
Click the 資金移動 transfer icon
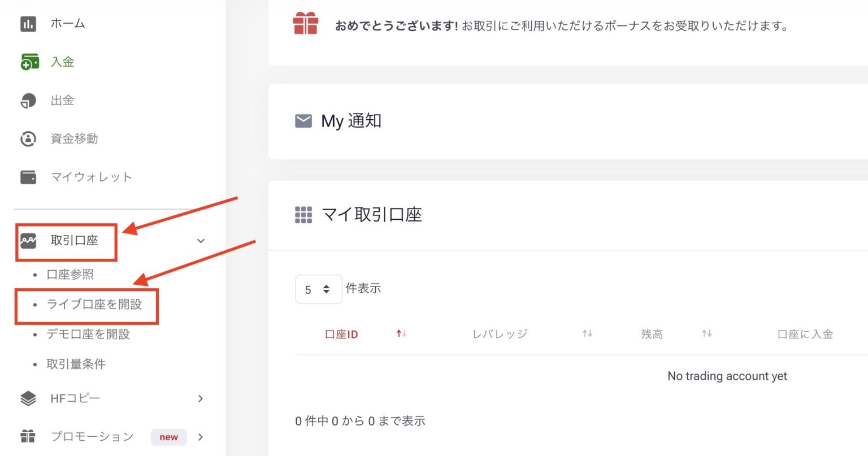click(28, 138)
